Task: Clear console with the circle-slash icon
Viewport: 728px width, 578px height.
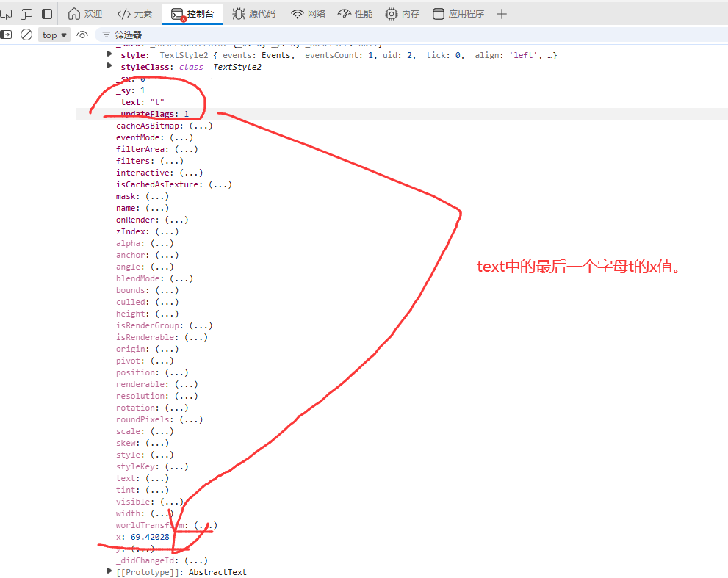Action: 26,35
